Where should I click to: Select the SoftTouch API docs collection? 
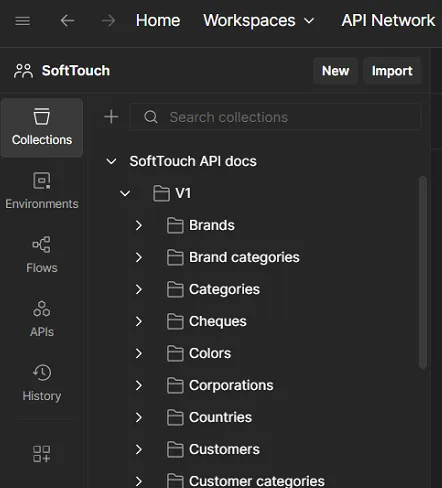pyautogui.click(x=193, y=161)
